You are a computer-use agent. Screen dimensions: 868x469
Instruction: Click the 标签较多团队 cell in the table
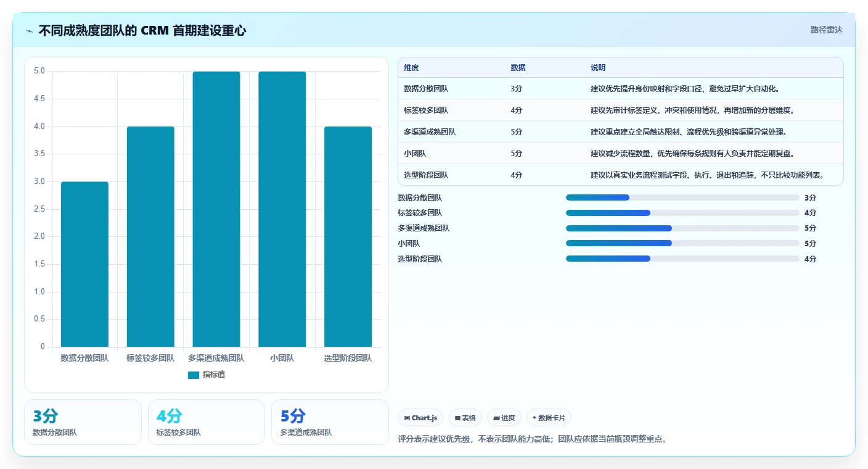[426, 110]
